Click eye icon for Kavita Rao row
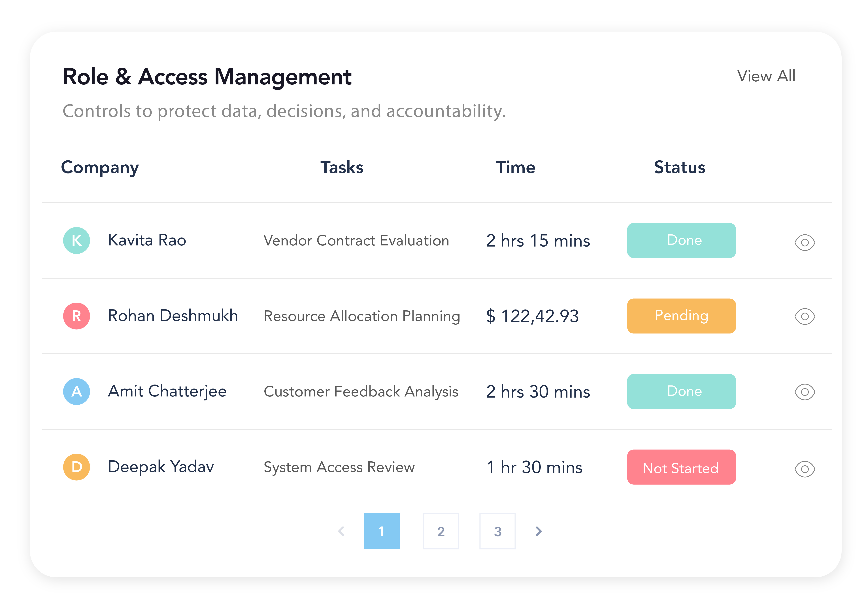Viewport: 868px width, 609px height. tap(805, 242)
